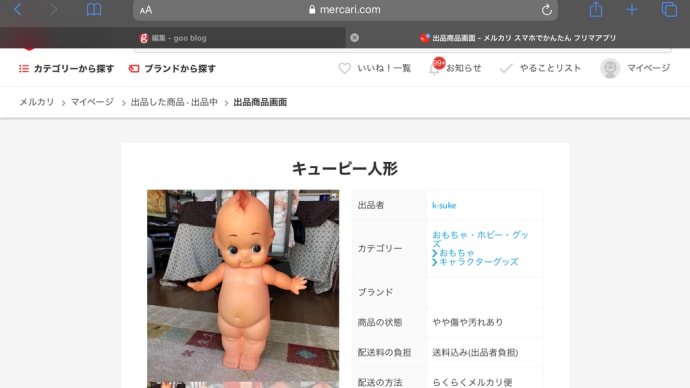
Task: Click the brand tag icon
Action: coord(134,69)
